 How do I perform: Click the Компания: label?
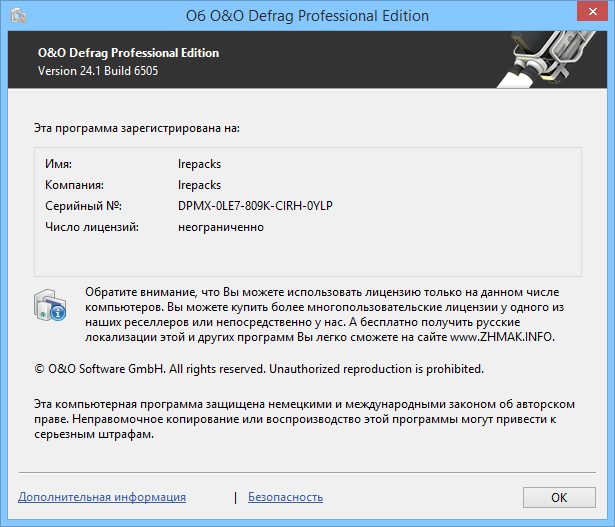(x=75, y=185)
